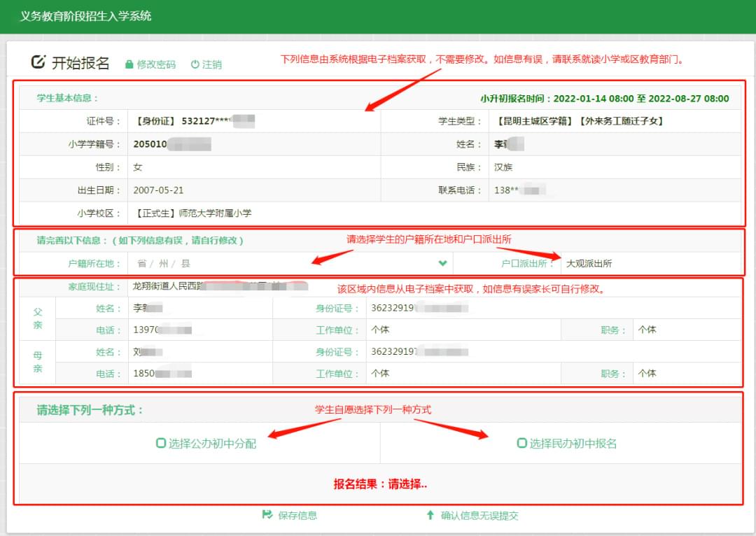The height and width of the screenshot is (536, 756).
Task: Click the lock icon for 修改密码
Action: coord(129,64)
